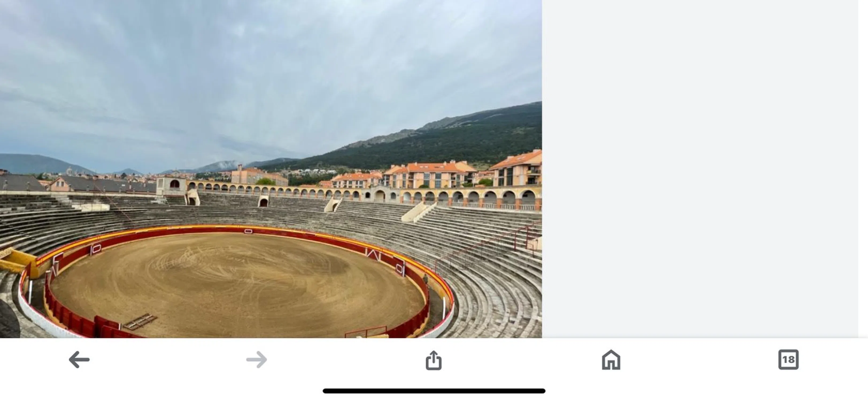Go to the home page icon
The height and width of the screenshot is (401, 868).
611,360
